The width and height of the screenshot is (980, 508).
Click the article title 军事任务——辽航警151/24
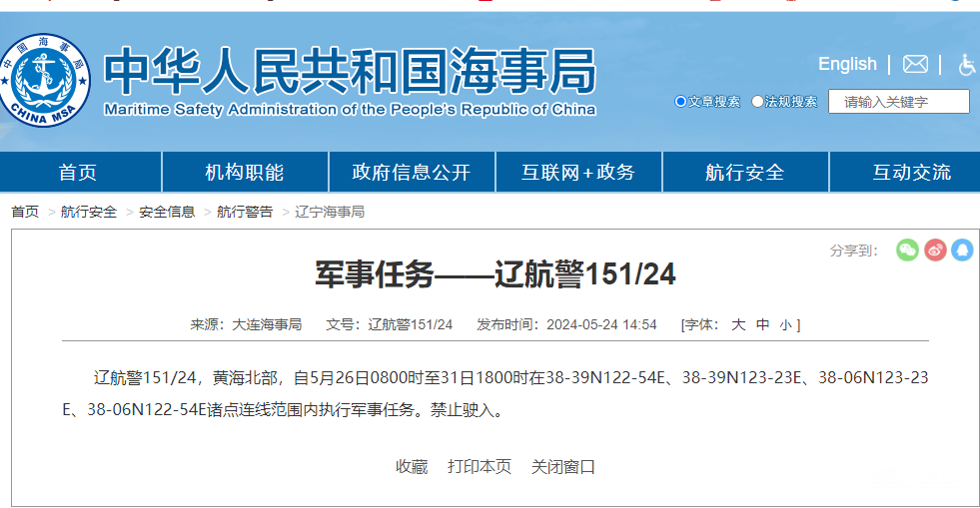coord(495,274)
